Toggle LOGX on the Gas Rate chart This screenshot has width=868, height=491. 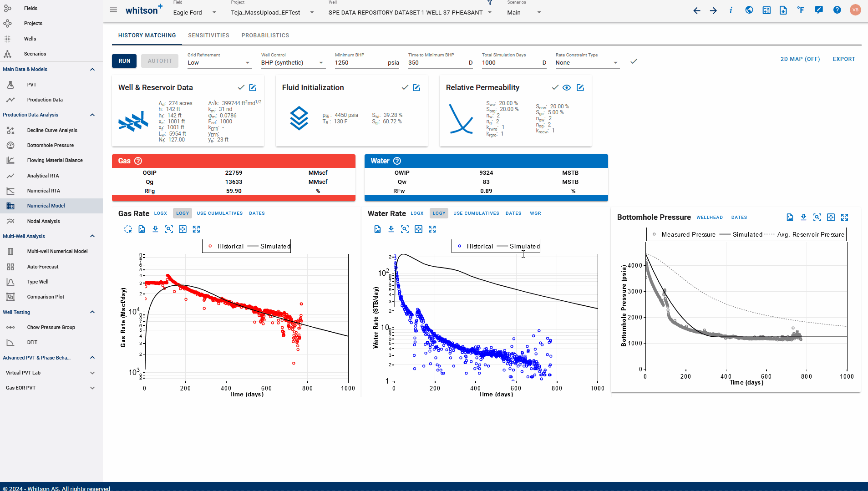click(x=160, y=213)
